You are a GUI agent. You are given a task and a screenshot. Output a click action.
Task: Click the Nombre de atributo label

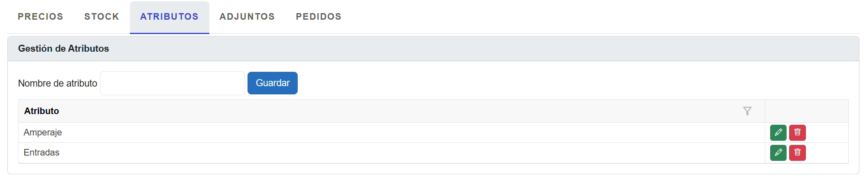(x=58, y=83)
